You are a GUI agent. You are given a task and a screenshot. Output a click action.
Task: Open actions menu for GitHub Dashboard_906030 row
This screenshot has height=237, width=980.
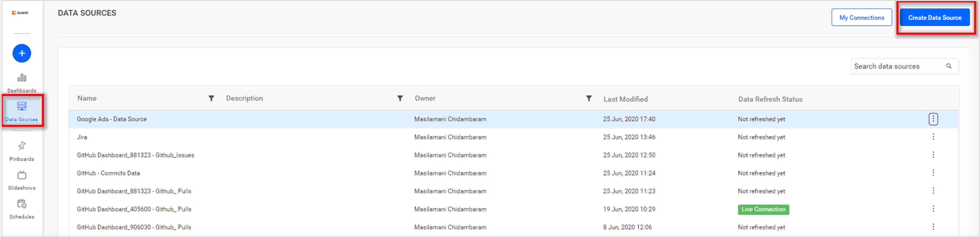pos(933,227)
